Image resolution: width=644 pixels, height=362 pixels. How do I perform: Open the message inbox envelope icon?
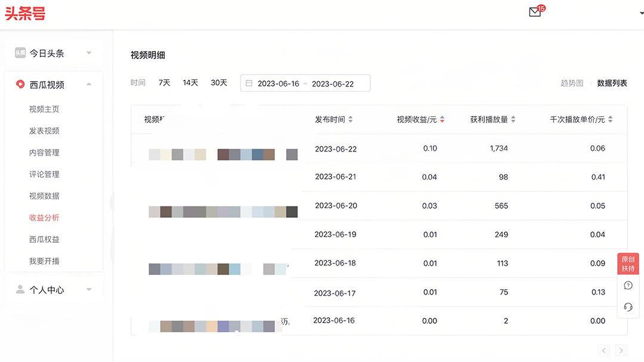pyautogui.click(x=534, y=12)
